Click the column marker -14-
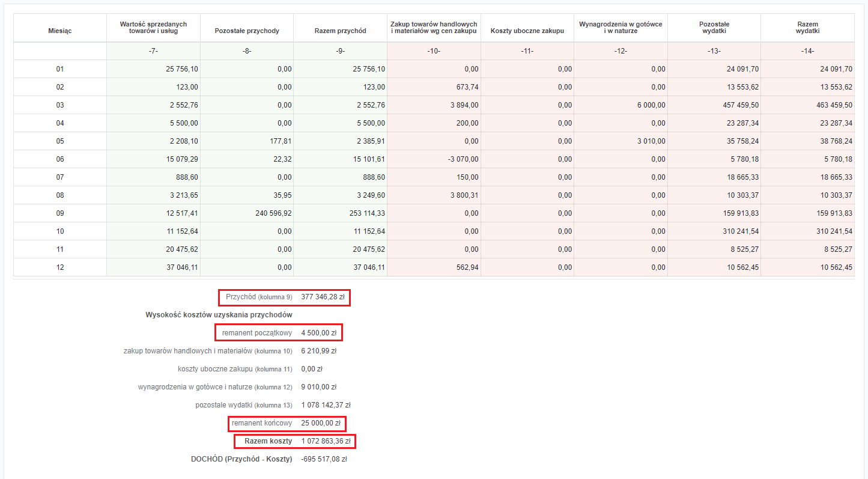Screen dimensions: 868x479 click(x=807, y=52)
